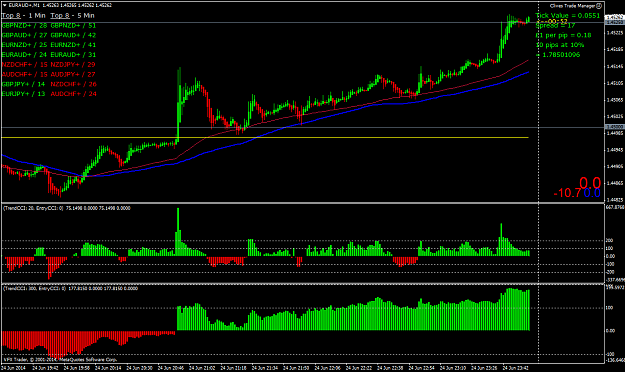625x372 pixels.
Task: Click the TrendCCI: 20 indicator label
Action: pyautogui.click(x=67, y=208)
